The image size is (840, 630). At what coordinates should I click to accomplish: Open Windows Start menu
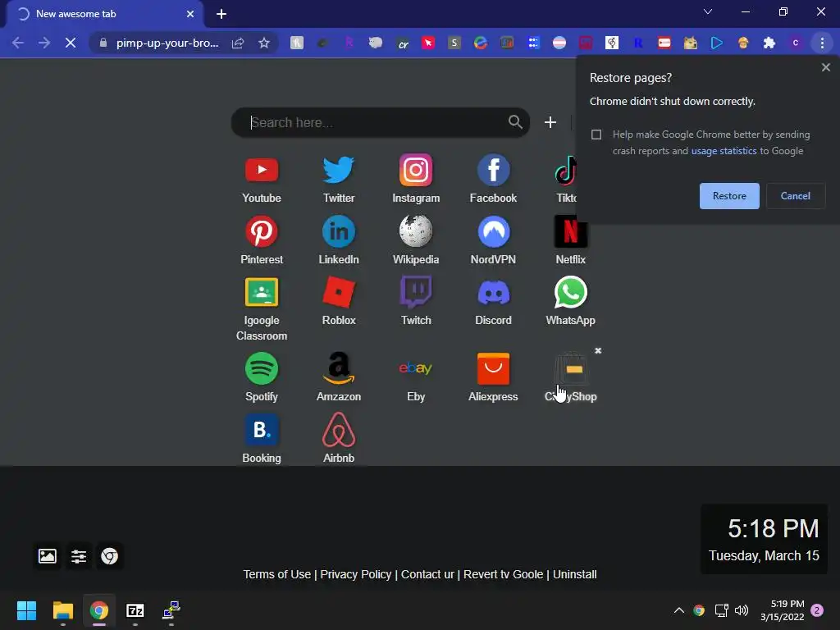(x=26, y=610)
